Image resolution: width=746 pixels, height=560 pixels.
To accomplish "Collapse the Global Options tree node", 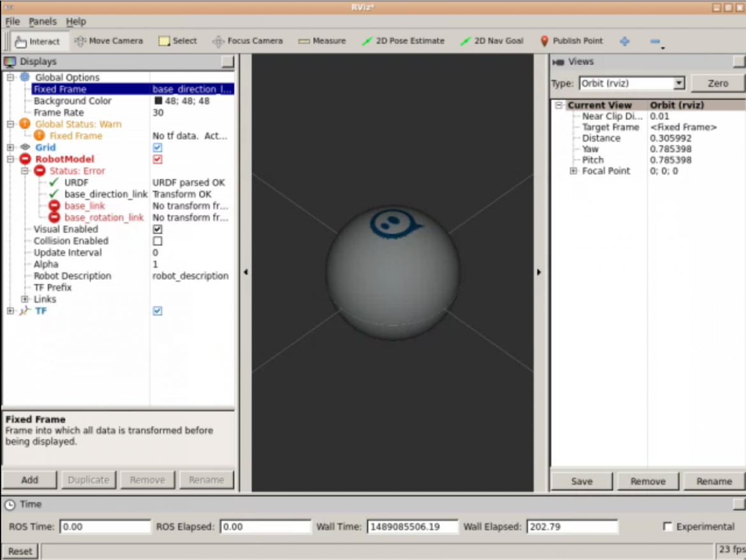I will [10, 77].
